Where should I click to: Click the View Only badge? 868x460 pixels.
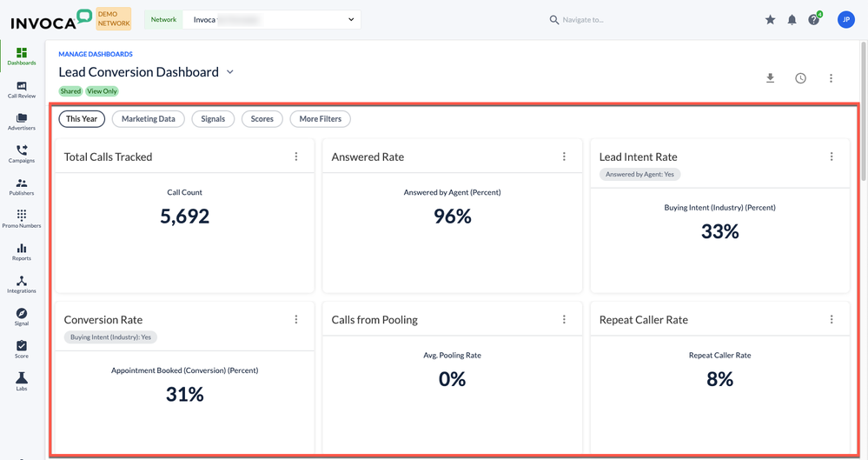[102, 91]
